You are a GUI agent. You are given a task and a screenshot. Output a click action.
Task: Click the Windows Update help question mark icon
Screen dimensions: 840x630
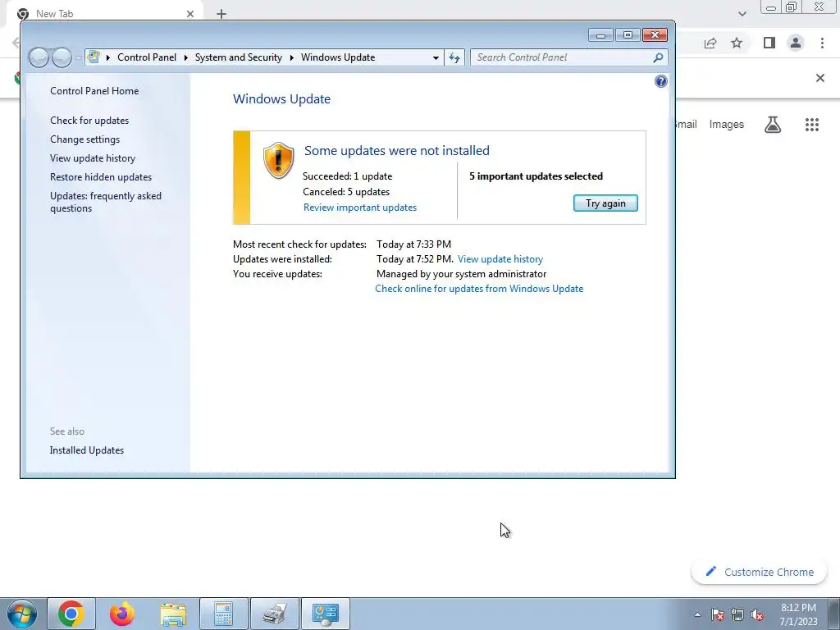660,81
